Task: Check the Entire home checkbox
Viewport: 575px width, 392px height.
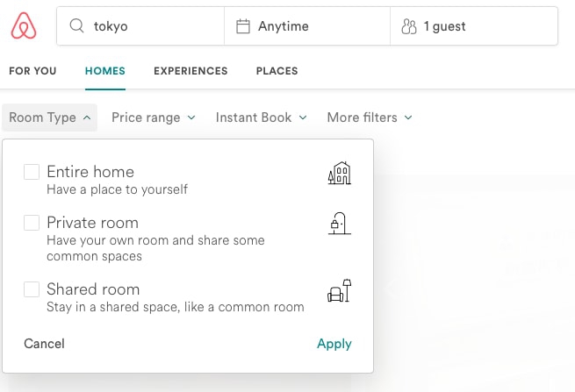Action: click(32, 172)
